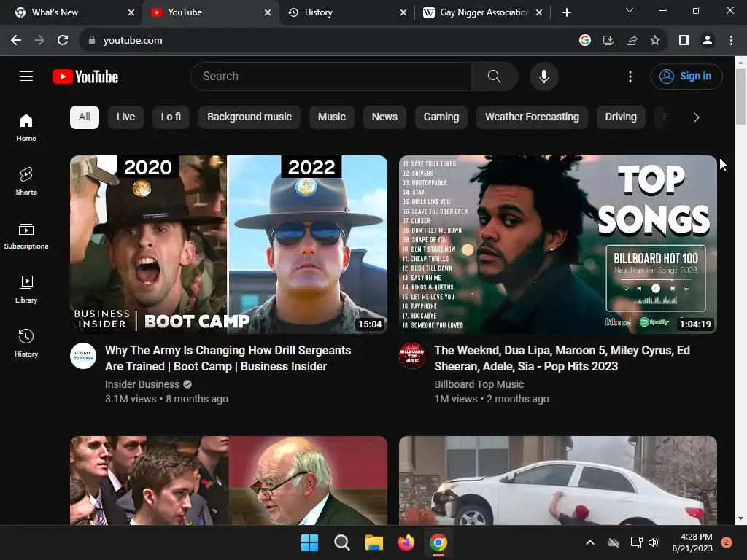Open Insider Business channel name link
The image size is (747, 560).
point(142,384)
